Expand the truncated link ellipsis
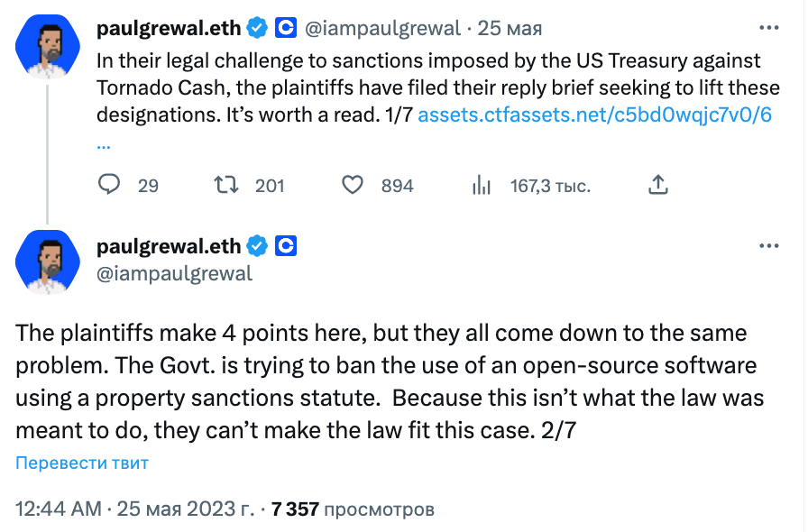 pos(104,142)
